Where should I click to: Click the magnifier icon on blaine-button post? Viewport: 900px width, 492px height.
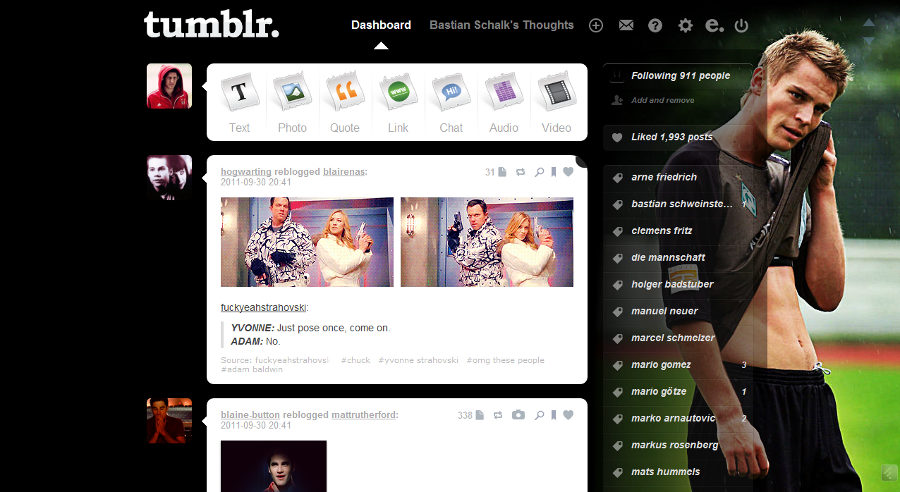tap(539, 415)
